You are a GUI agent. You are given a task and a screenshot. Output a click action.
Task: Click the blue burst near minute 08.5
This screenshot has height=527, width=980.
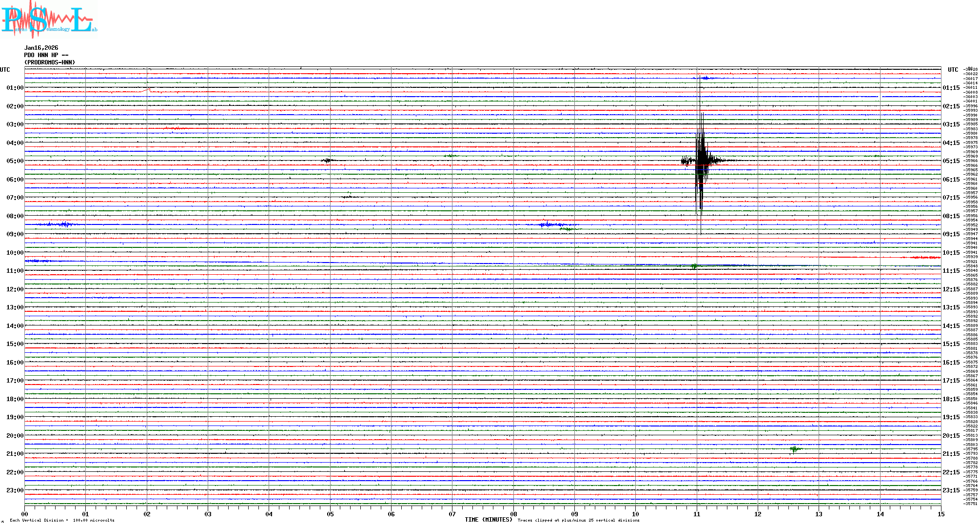(x=547, y=224)
